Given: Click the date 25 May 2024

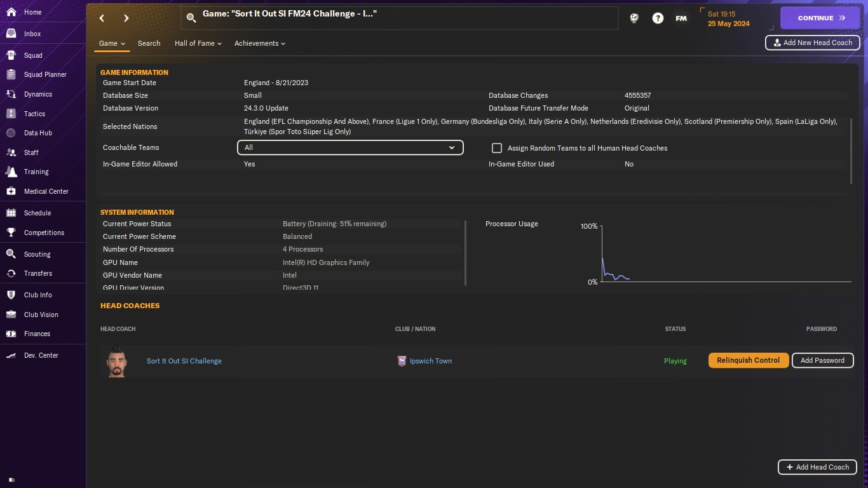Looking at the screenshot, I should click(729, 24).
